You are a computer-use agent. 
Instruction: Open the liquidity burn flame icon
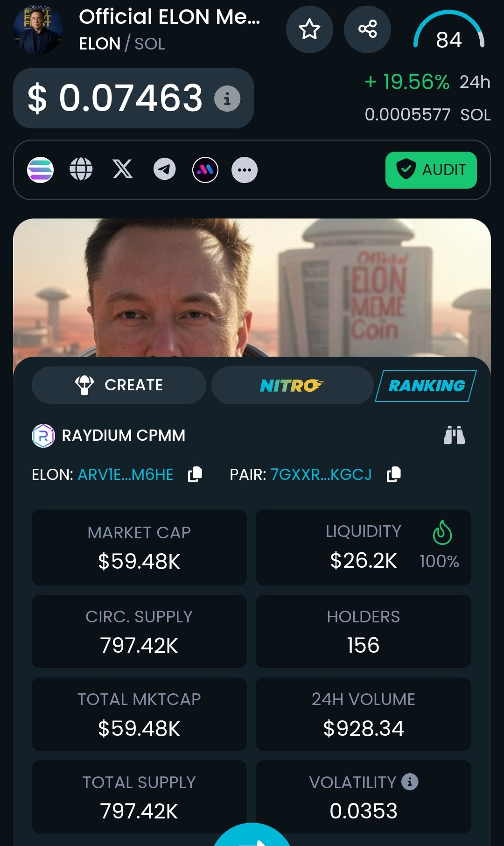442,533
